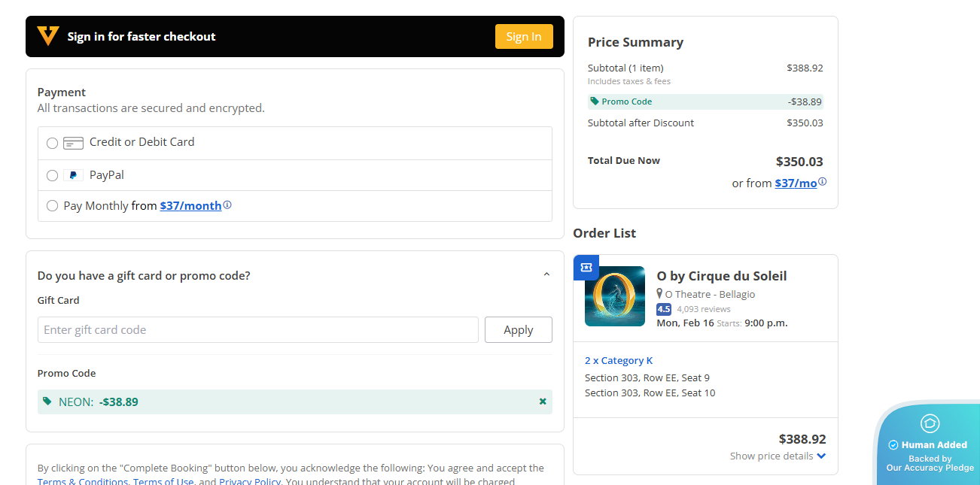Open the $37/mo link in Price Summary

coord(796,183)
